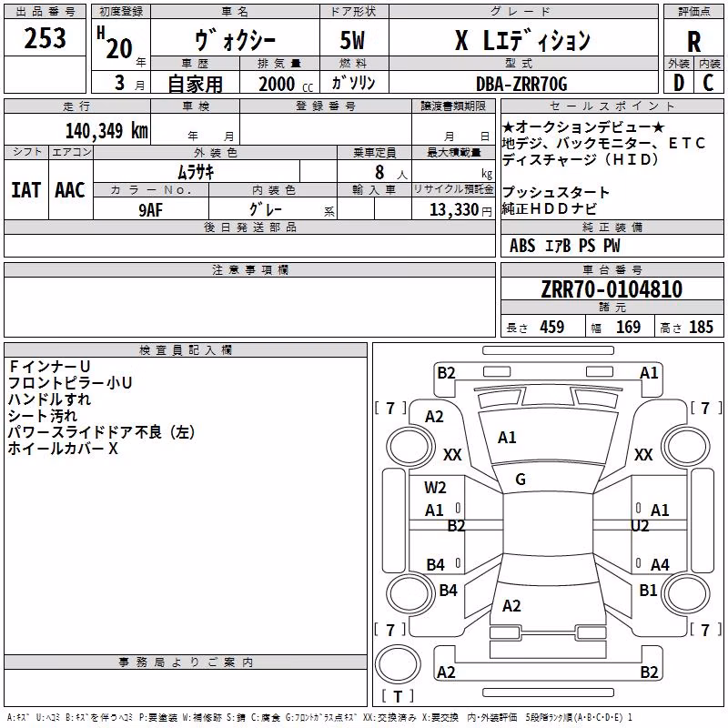The height and width of the screenshot is (728, 728).
Task: Click spare tire circle above [T]
Action: [398, 663]
